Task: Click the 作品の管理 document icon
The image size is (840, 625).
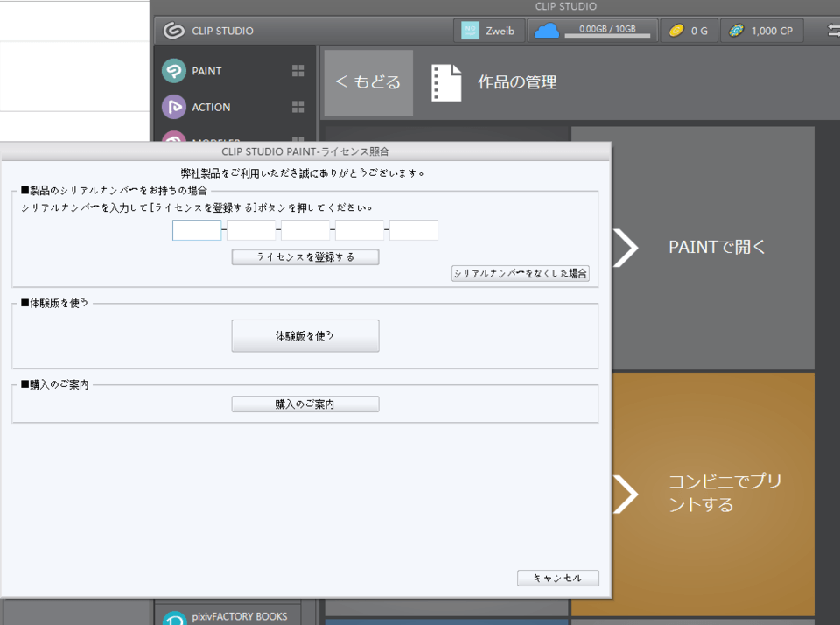Action: 445,83
